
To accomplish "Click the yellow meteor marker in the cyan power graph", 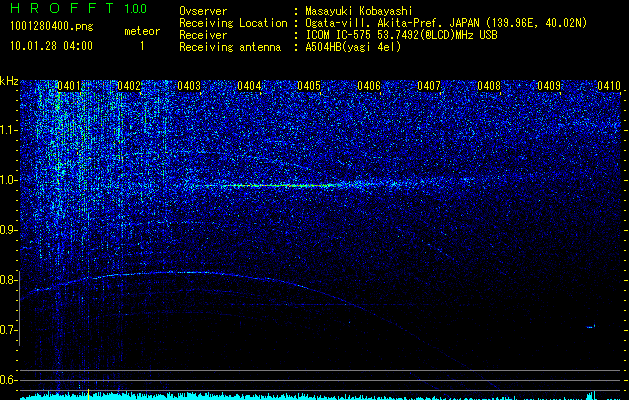I will [x=88, y=394].
